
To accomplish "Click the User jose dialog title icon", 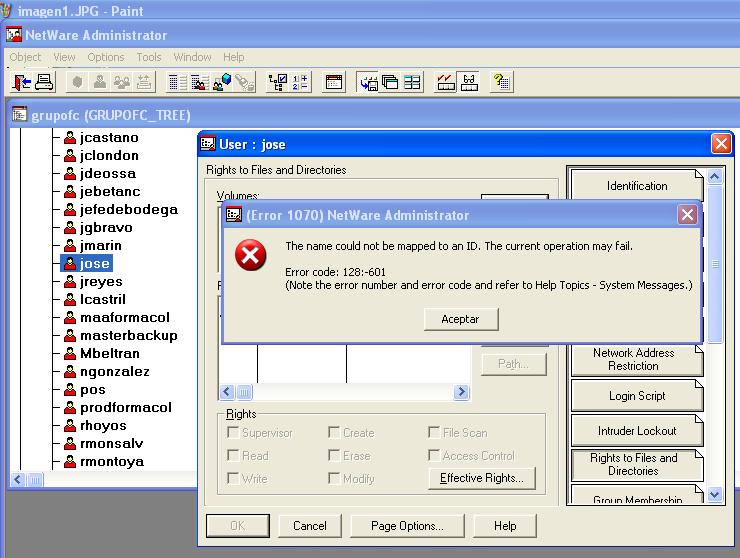I will [208, 144].
